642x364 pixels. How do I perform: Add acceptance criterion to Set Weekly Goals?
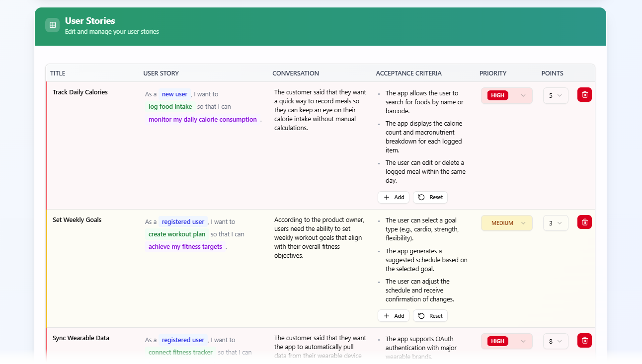point(394,316)
